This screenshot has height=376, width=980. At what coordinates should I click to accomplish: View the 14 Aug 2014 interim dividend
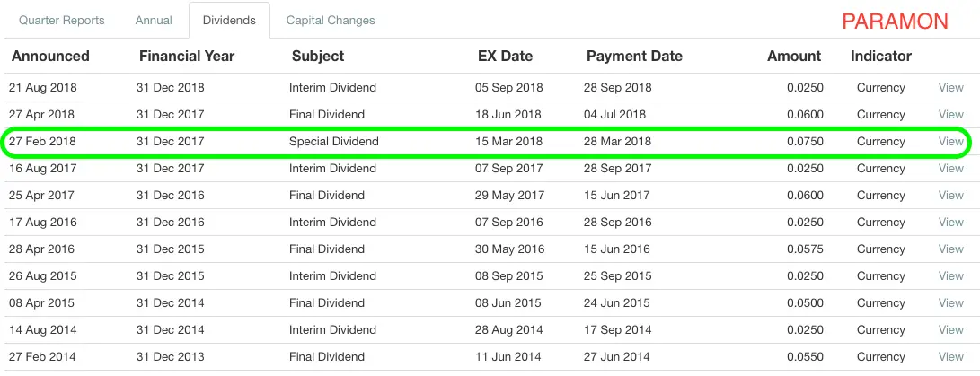tap(950, 329)
